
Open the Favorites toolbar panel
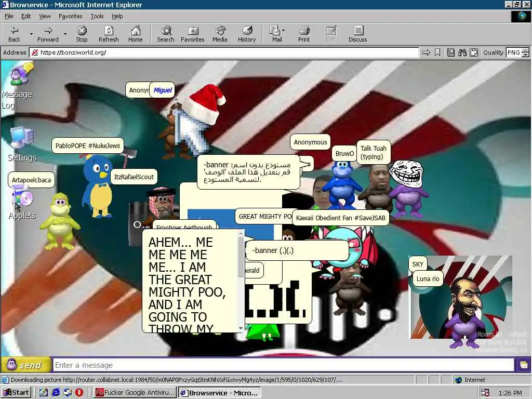pos(193,34)
